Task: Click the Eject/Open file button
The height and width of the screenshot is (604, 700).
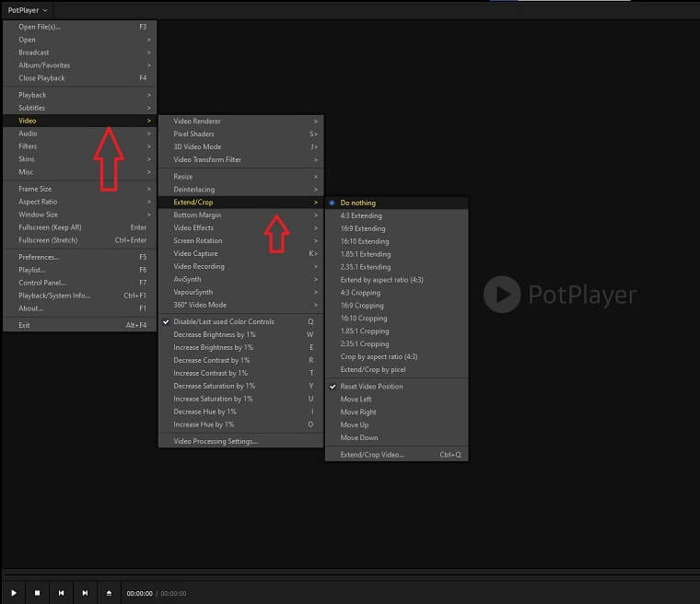Action: (109, 593)
